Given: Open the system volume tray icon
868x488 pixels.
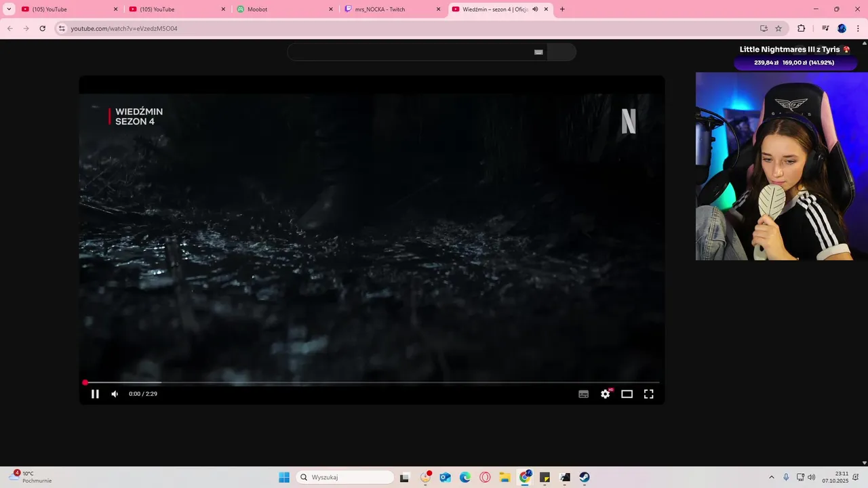Looking at the screenshot, I should point(812,477).
